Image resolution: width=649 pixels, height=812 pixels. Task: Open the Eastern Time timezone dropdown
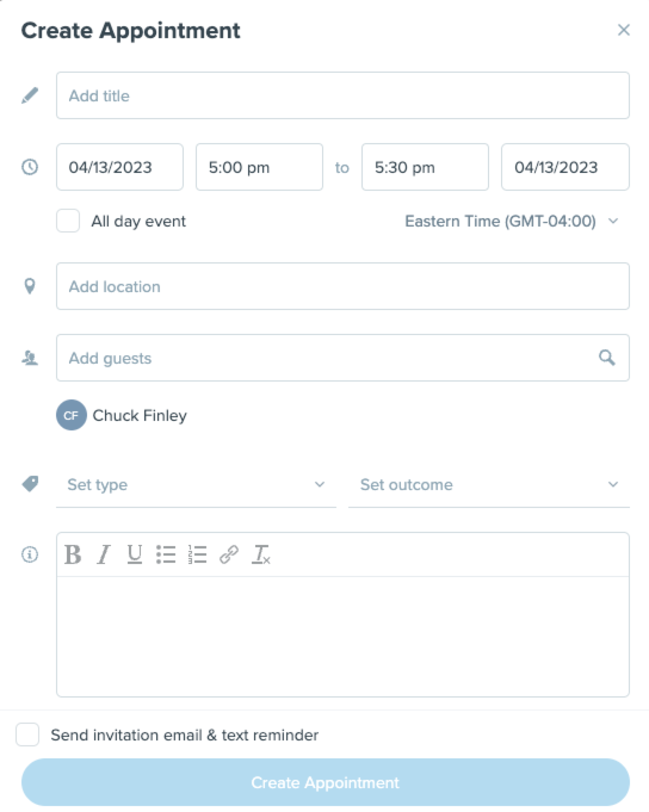512,221
